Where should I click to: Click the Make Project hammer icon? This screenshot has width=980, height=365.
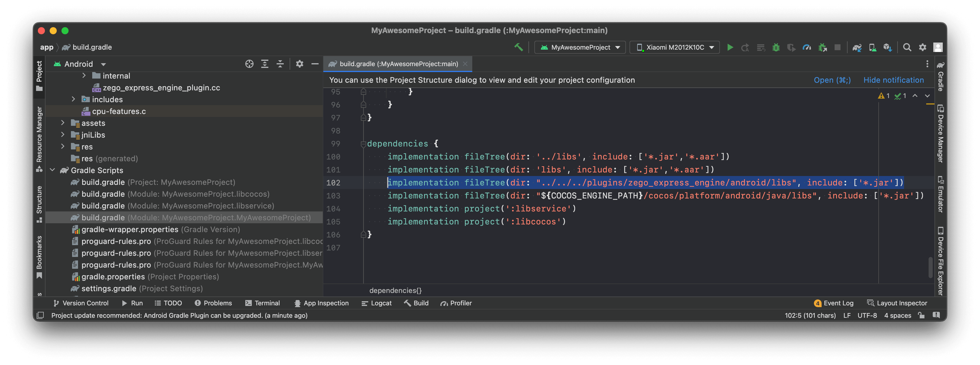pyautogui.click(x=519, y=47)
